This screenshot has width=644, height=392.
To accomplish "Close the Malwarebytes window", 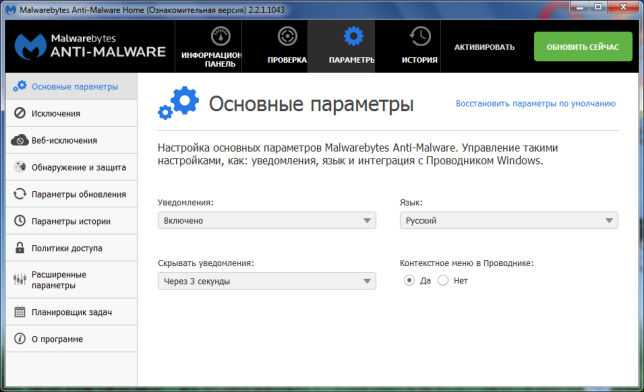I will (x=623, y=7).
